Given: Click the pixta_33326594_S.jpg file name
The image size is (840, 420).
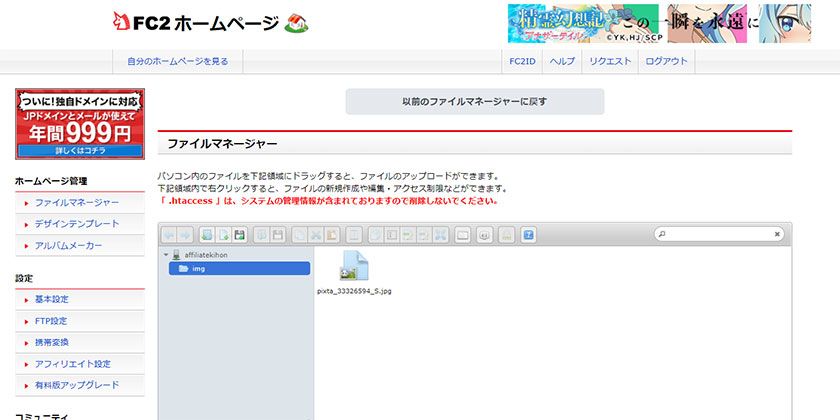Looking at the screenshot, I should click(x=354, y=291).
